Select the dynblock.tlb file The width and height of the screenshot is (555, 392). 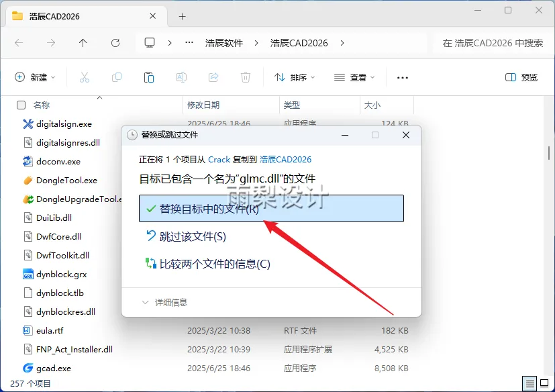[60, 293]
